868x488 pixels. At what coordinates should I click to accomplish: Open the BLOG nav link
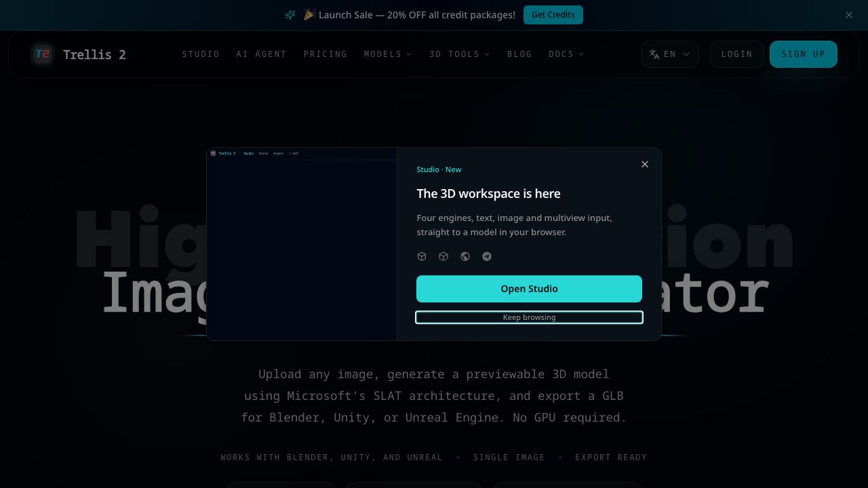point(519,54)
